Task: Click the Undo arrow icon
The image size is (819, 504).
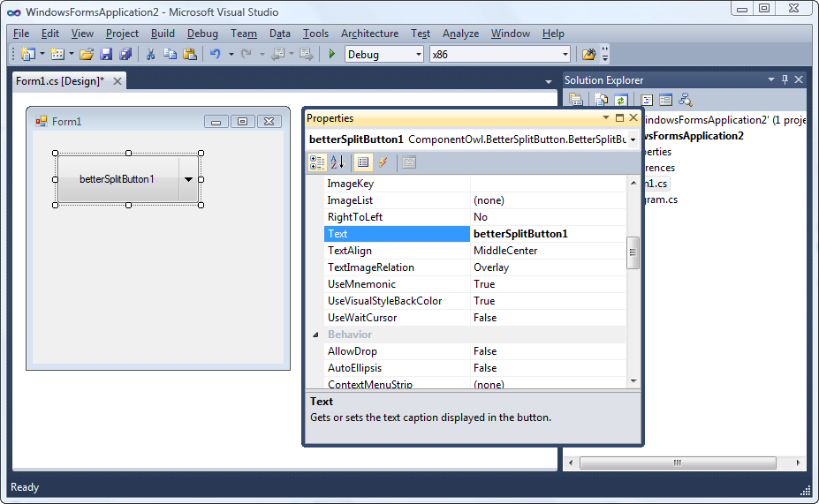Action: point(215,55)
